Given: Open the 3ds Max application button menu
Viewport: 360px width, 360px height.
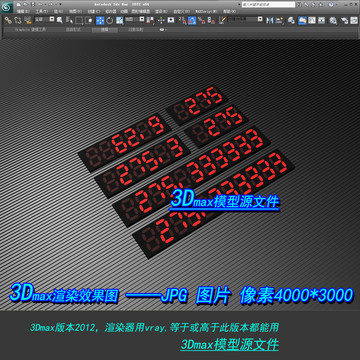Looking at the screenshot, I should click(x=7, y=7).
